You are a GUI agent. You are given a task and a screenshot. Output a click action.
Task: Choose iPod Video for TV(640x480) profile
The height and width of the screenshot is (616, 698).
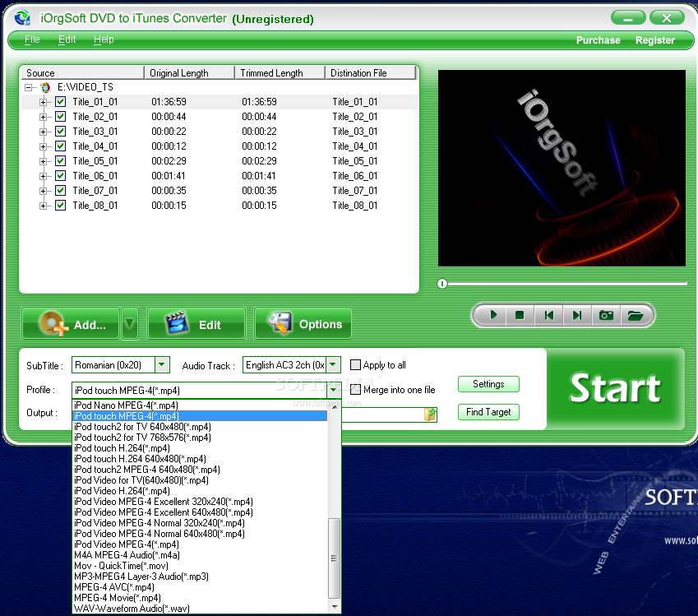(200, 480)
